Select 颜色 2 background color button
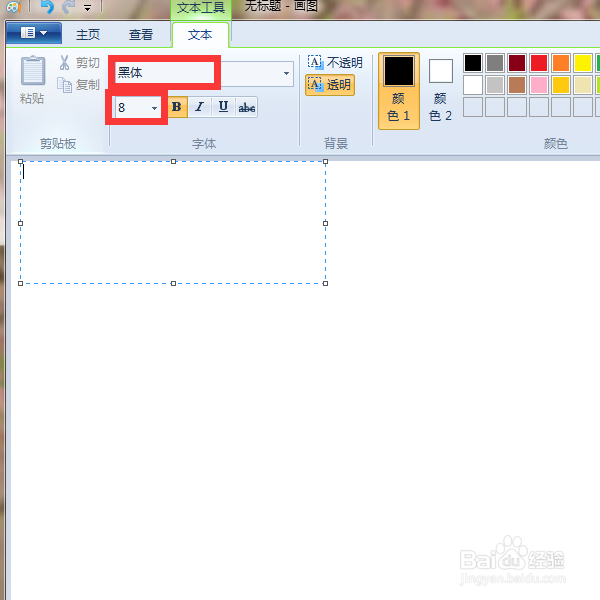The width and height of the screenshot is (600, 600). click(440, 91)
